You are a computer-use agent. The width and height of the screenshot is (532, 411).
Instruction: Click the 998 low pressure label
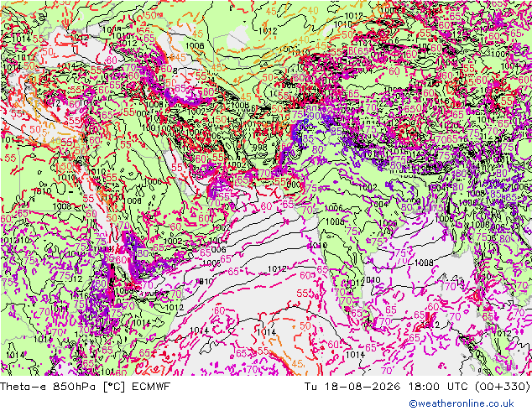(x=259, y=147)
